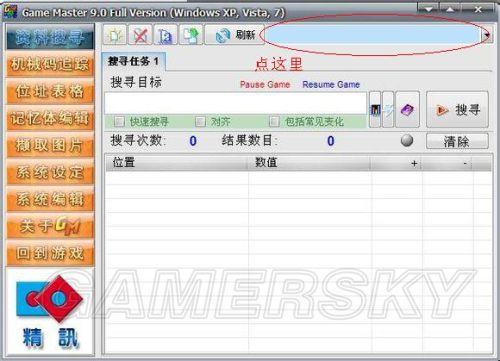
Task: Open the 位址表格 sidebar section
Action: click(x=50, y=91)
